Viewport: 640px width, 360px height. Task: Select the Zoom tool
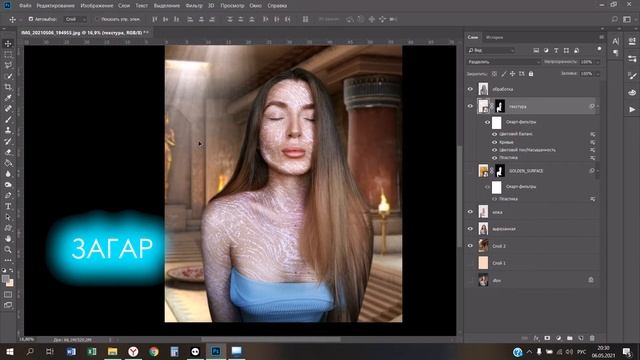pos(8,249)
